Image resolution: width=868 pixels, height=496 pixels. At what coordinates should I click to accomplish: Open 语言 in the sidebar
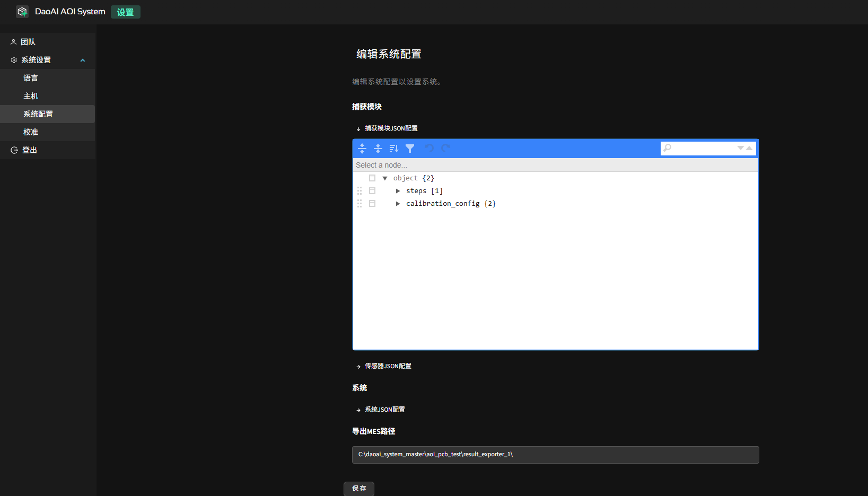click(x=31, y=78)
